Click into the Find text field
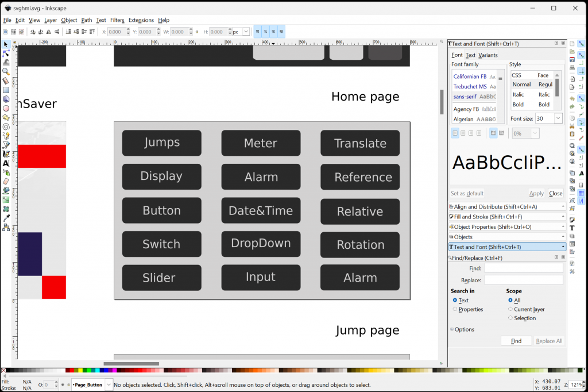The image size is (588, 392). (524, 268)
